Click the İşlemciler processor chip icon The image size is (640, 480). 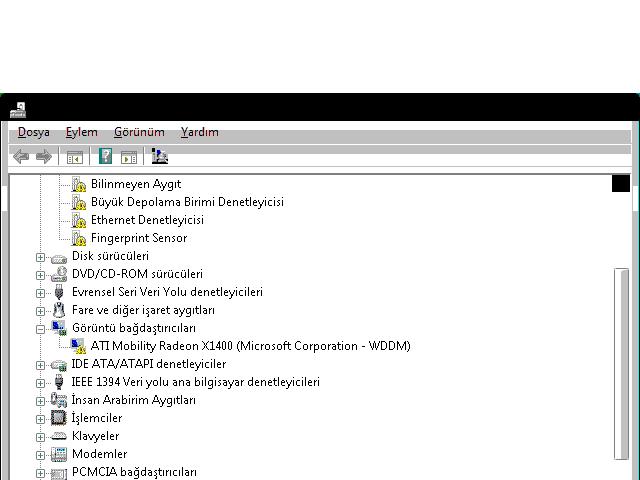(59, 418)
